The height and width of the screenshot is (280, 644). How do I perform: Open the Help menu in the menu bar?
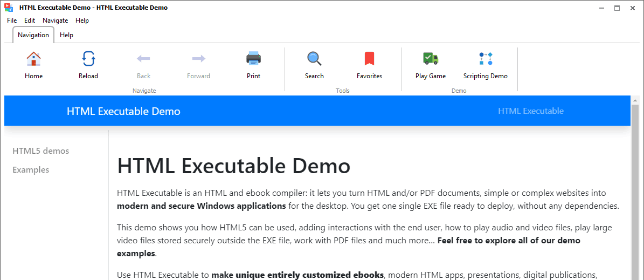click(82, 21)
